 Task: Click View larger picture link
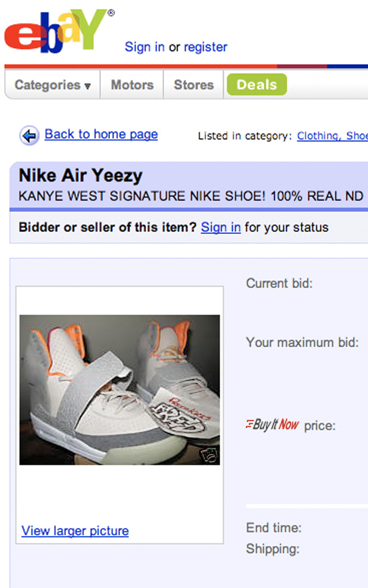click(x=75, y=530)
